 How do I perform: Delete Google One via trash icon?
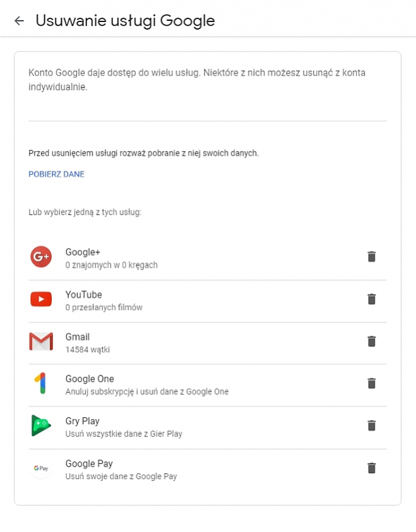(x=372, y=383)
